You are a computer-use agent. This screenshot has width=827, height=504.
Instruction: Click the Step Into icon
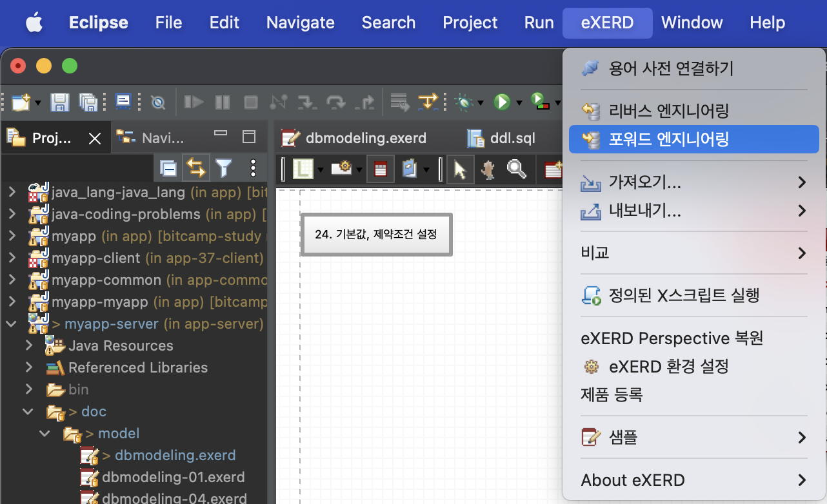pyautogui.click(x=307, y=102)
